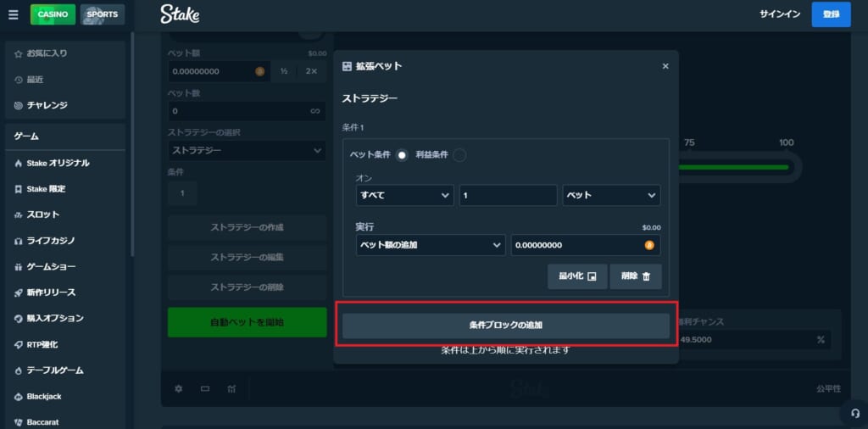Image resolution: width=868 pixels, height=429 pixels.
Task: Click the 削除 button in condition block
Action: pos(636,276)
